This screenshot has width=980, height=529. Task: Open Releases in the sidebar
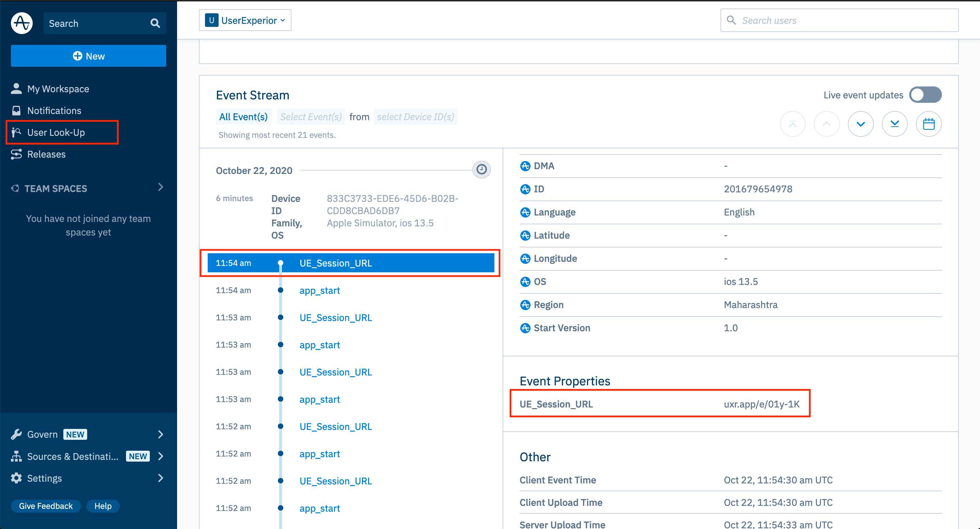[46, 154]
